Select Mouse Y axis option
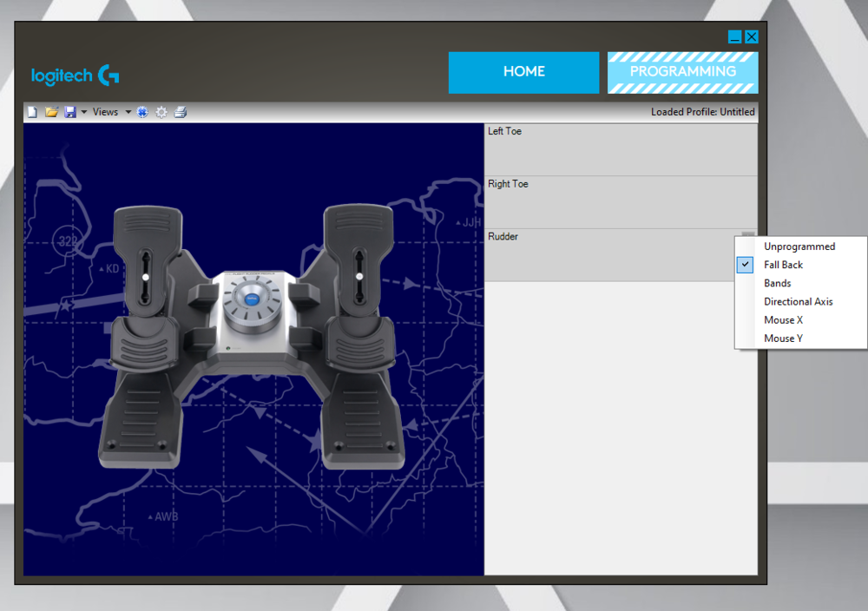The width and height of the screenshot is (868, 611). pyautogui.click(x=800, y=338)
